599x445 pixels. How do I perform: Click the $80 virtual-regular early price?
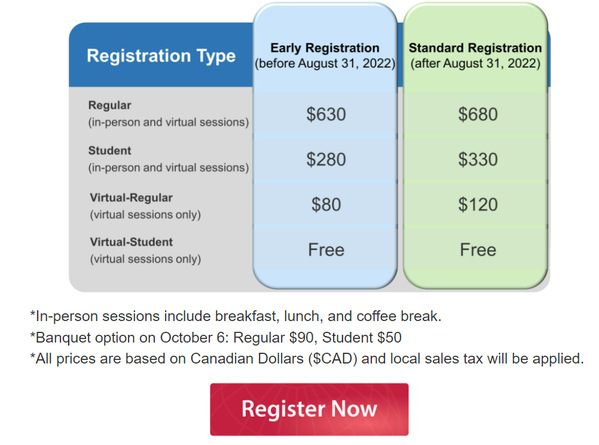pyautogui.click(x=326, y=204)
